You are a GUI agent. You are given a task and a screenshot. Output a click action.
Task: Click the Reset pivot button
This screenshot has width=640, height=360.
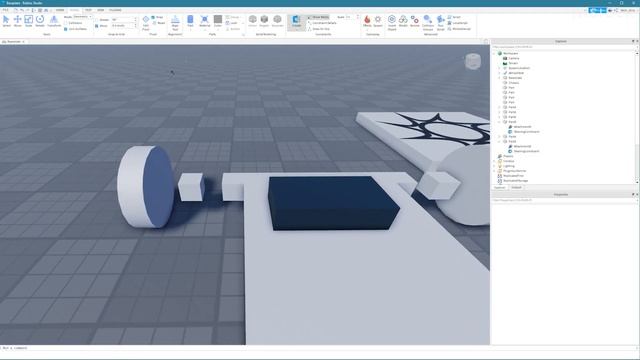pos(159,23)
